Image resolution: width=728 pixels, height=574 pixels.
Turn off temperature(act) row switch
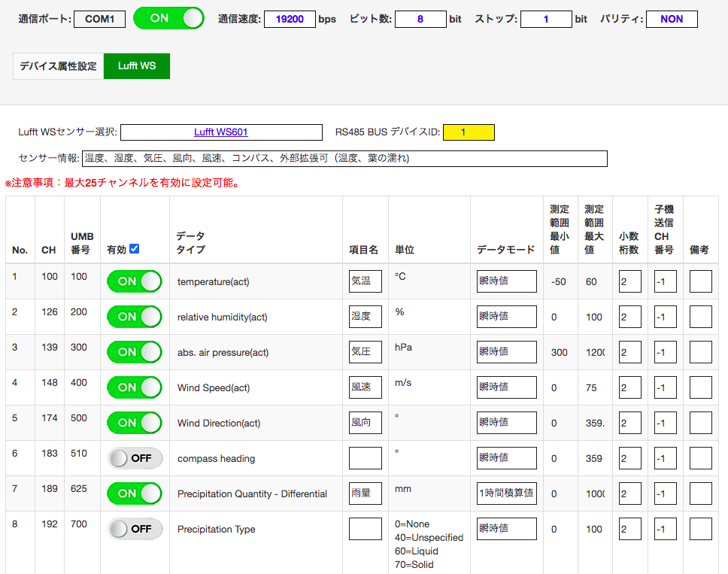point(135,281)
